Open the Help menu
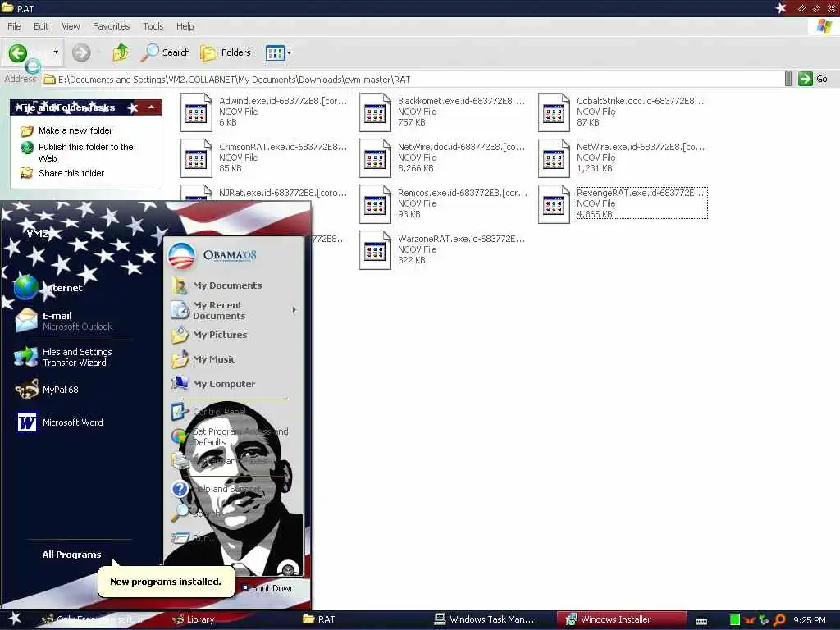The height and width of the screenshot is (630, 840). (185, 26)
